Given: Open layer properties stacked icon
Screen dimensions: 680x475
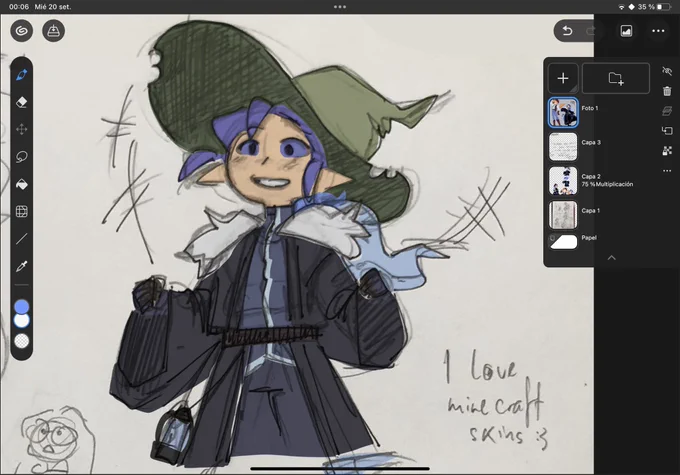Looking at the screenshot, I should pos(667,111).
